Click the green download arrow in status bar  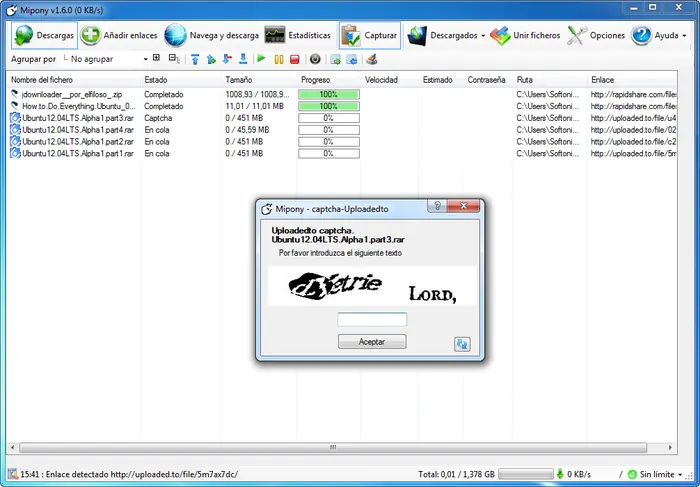(x=560, y=474)
